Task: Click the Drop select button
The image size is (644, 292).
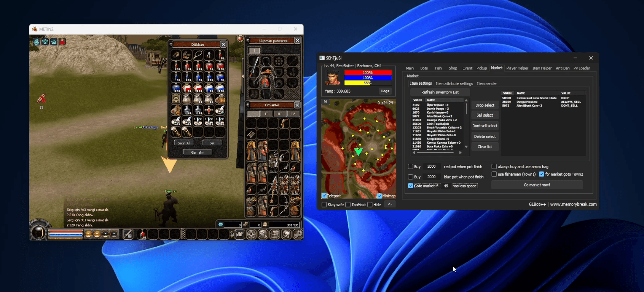Action: (x=485, y=105)
